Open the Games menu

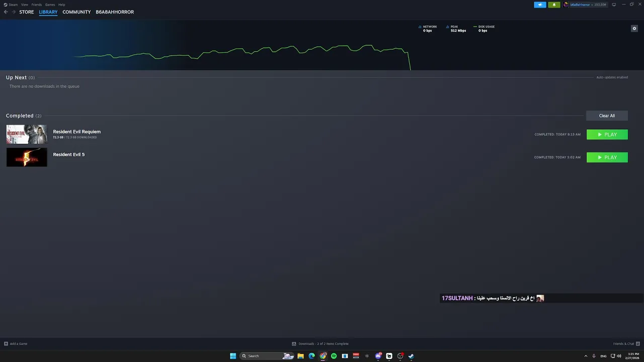click(50, 5)
